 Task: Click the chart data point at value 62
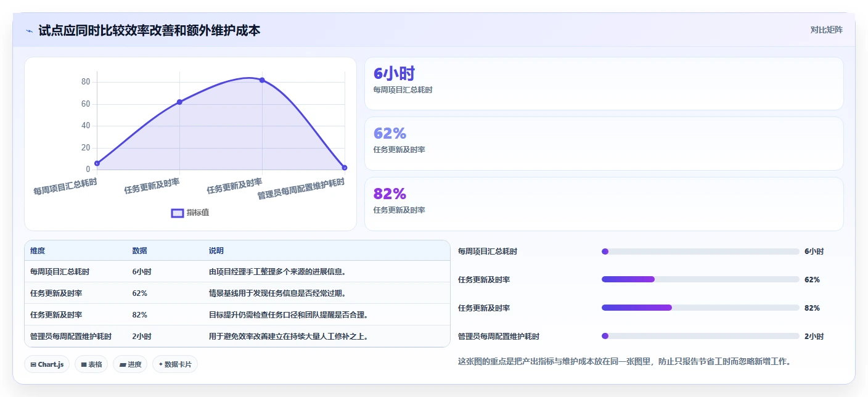click(179, 102)
